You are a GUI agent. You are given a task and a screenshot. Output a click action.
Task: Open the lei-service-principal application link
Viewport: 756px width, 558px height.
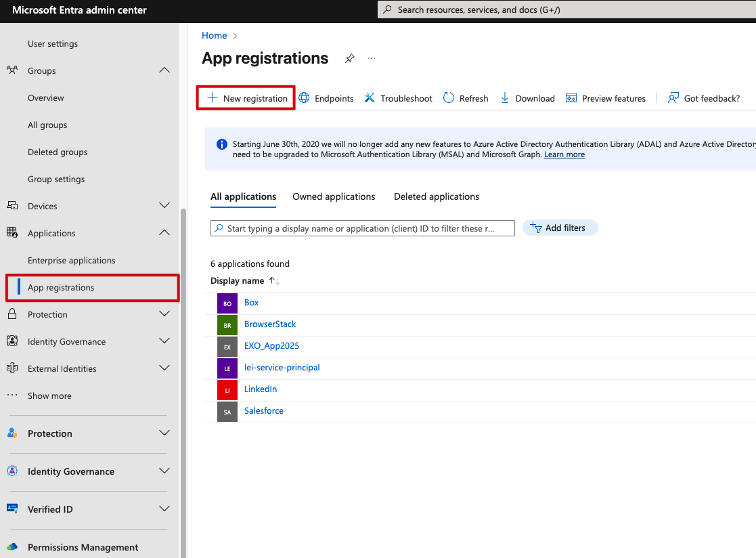[x=282, y=368]
